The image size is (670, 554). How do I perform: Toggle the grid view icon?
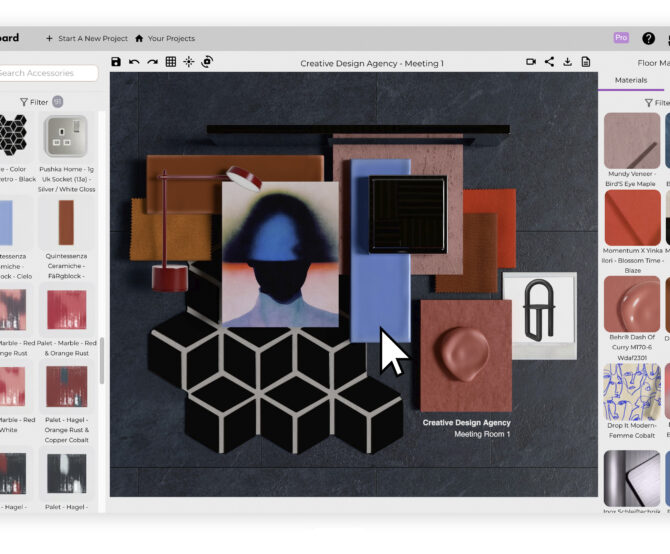tap(171, 62)
